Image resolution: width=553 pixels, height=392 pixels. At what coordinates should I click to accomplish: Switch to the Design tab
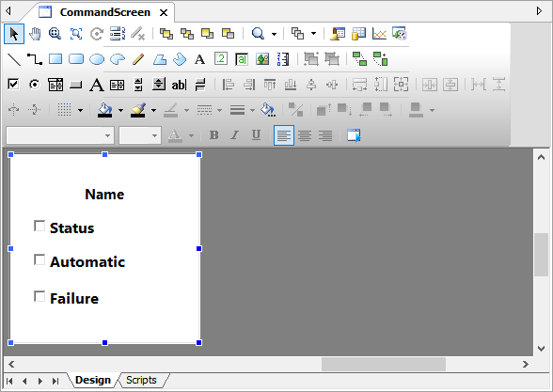93,380
